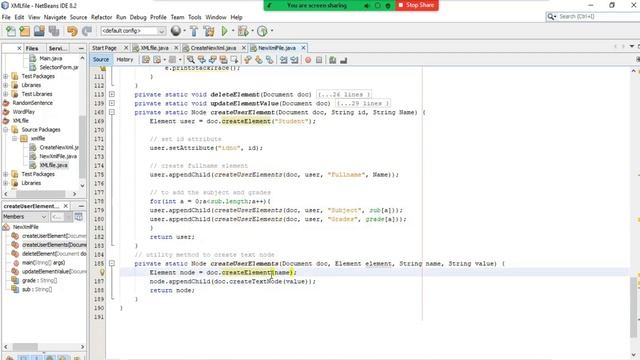Click the Uncomment icon in the editor toolbar
This screenshot has height=360, width=640.
(x=343, y=60)
